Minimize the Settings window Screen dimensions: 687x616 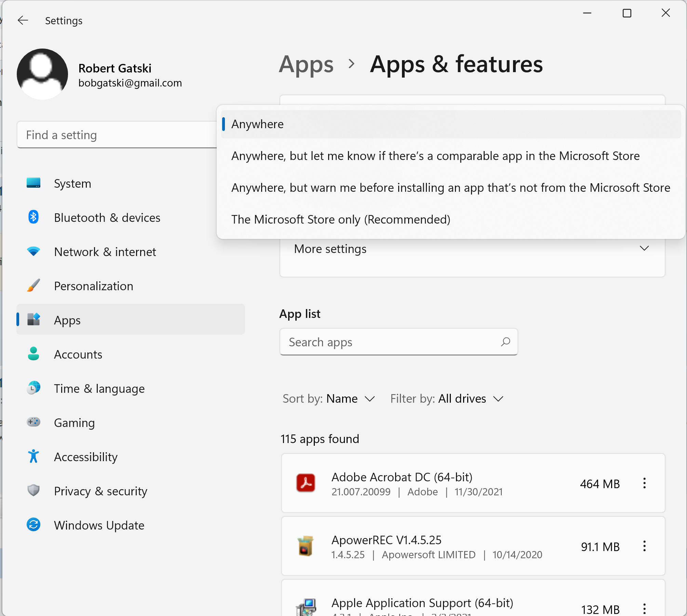pyautogui.click(x=587, y=13)
